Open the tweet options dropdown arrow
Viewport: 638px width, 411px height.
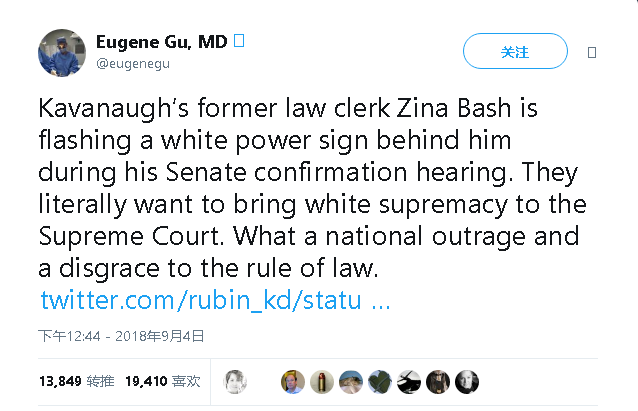pos(592,52)
